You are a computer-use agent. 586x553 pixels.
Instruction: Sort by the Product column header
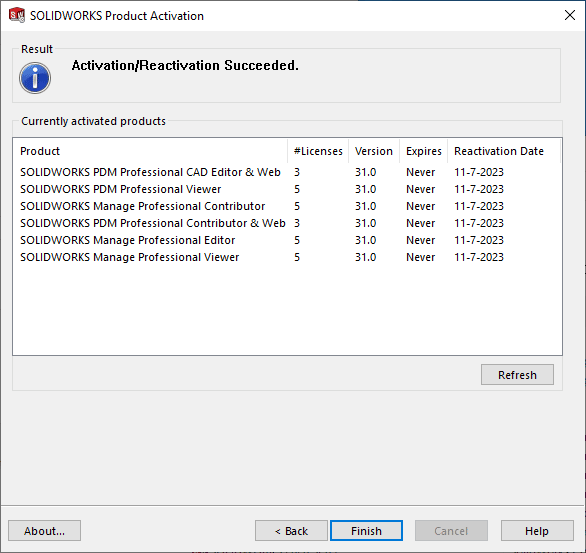tap(150, 151)
